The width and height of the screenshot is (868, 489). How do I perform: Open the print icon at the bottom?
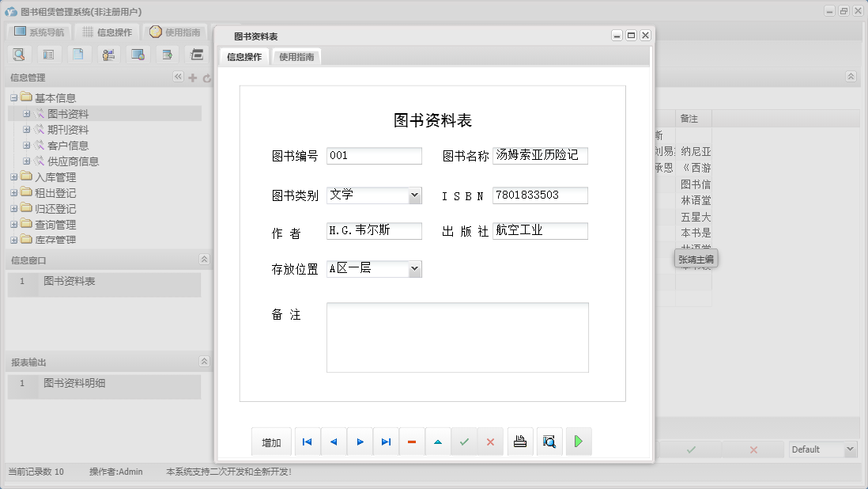[520, 442]
